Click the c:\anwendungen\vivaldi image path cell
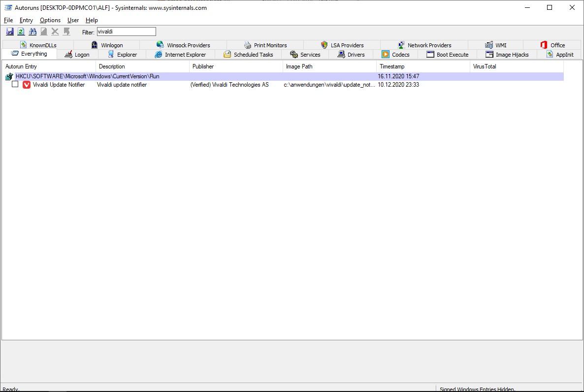 (x=329, y=85)
